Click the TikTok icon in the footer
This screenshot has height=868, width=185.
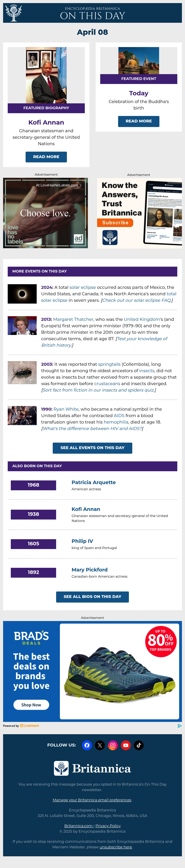pos(139,745)
